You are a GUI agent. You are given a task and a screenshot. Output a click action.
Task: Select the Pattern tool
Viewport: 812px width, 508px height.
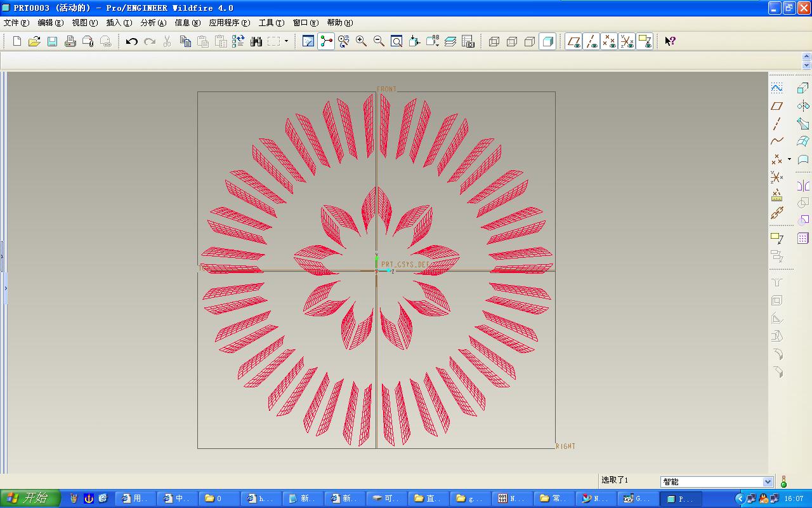(803, 238)
